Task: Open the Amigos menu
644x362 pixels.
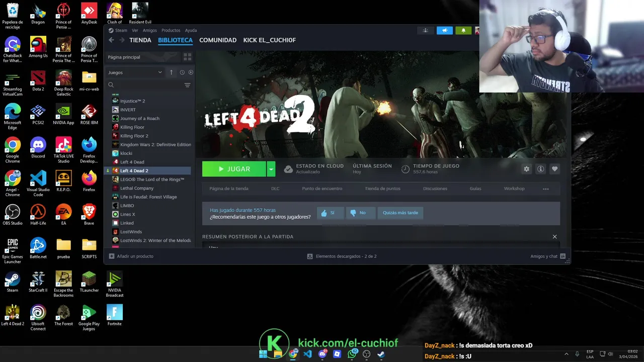Action: coord(150,30)
